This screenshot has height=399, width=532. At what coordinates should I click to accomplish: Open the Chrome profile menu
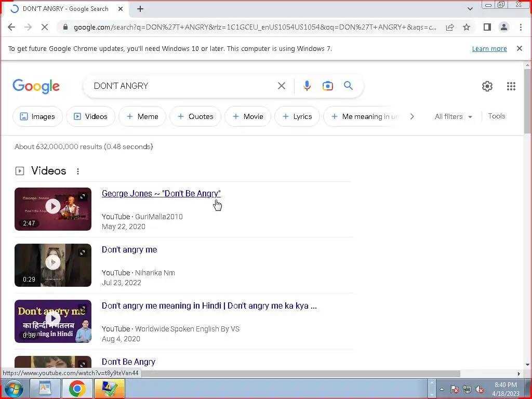point(504,27)
